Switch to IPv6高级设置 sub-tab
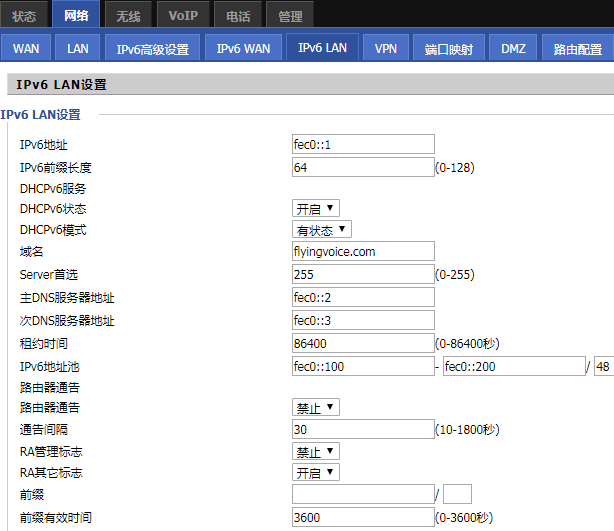614x531 pixels. pyautogui.click(x=152, y=48)
